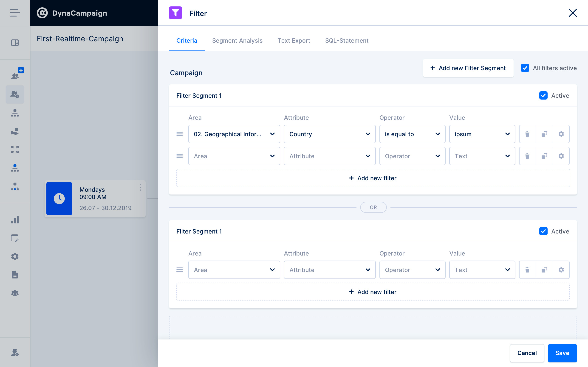Screen dimensions: 588x367
Task: Delete the Country filter row via trash icon
Action: click(527, 134)
